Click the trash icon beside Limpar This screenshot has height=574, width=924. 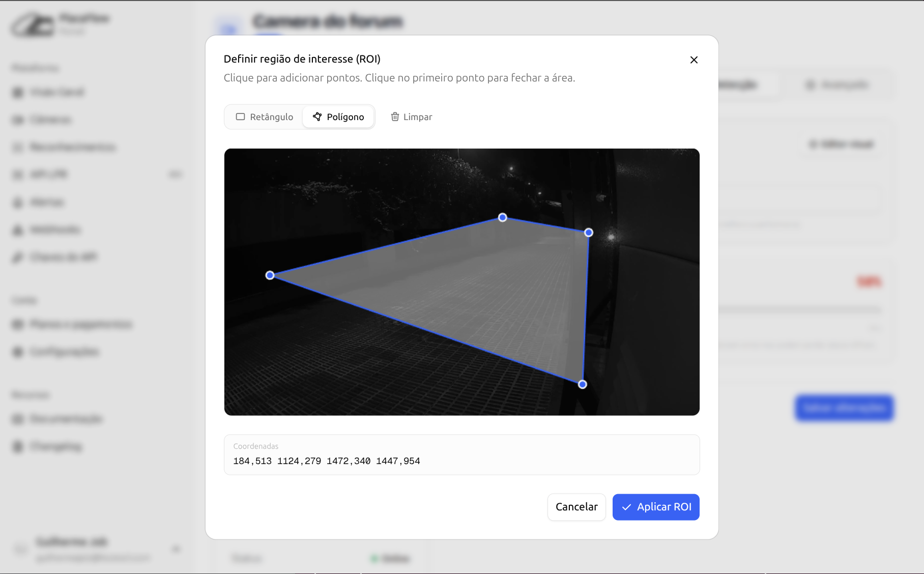[x=395, y=117]
